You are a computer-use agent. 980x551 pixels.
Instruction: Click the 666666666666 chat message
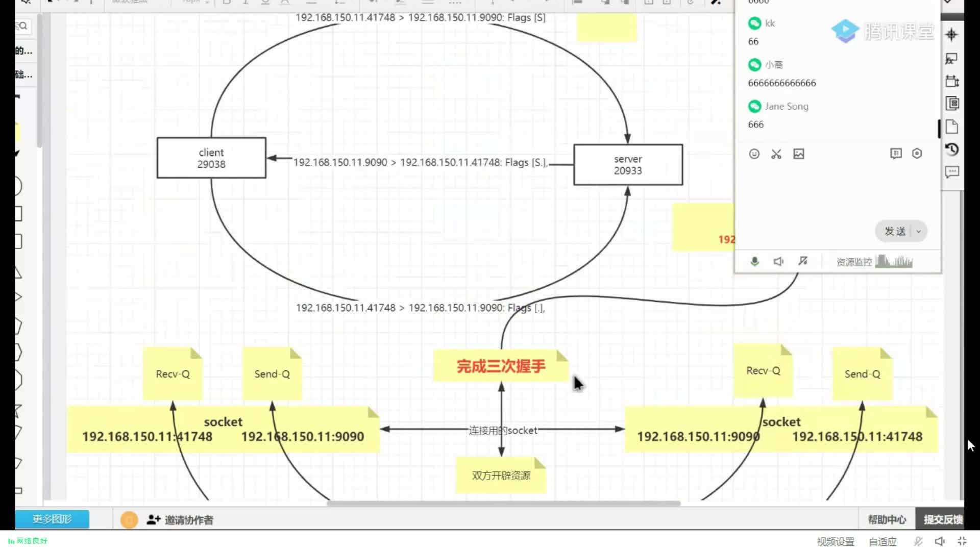[x=782, y=83]
